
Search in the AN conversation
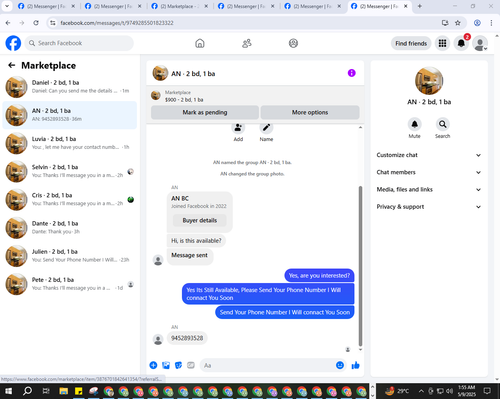[x=442, y=124]
